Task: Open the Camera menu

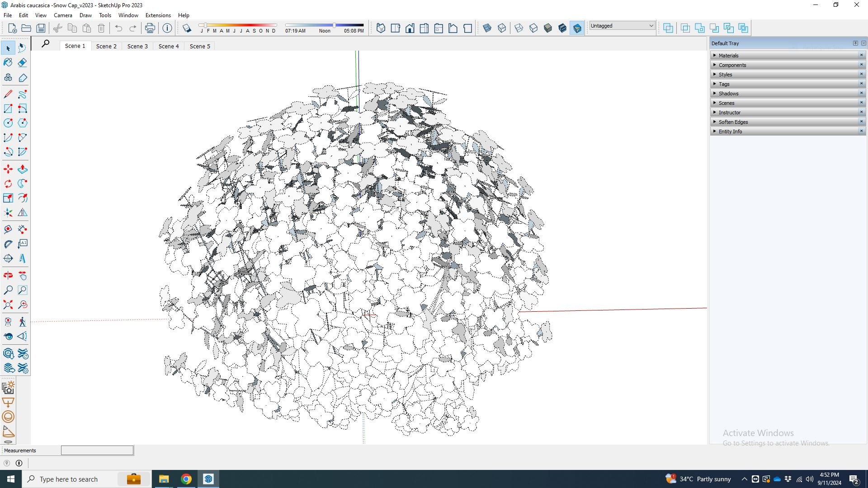Action: pyautogui.click(x=63, y=15)
